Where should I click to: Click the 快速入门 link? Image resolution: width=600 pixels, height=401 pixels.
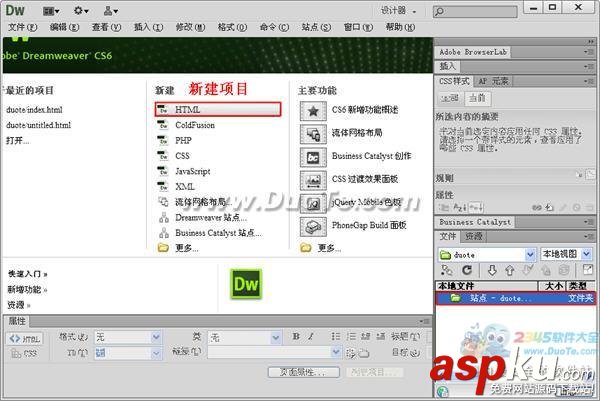28,274
